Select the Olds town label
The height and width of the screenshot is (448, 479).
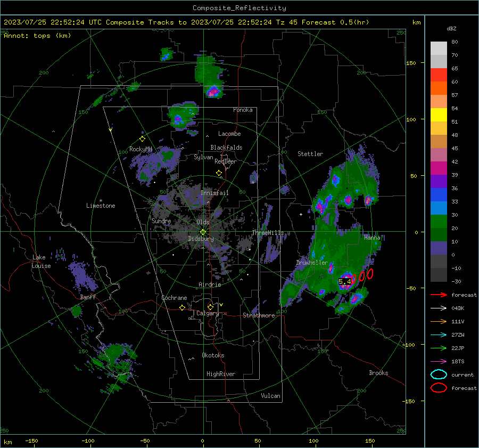(203, 222)
